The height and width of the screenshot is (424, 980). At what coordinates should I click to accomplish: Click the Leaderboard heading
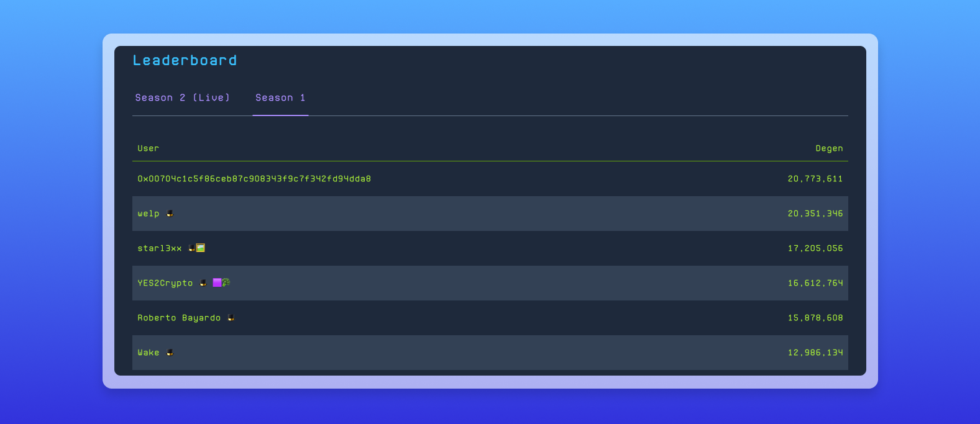[185, 60]
